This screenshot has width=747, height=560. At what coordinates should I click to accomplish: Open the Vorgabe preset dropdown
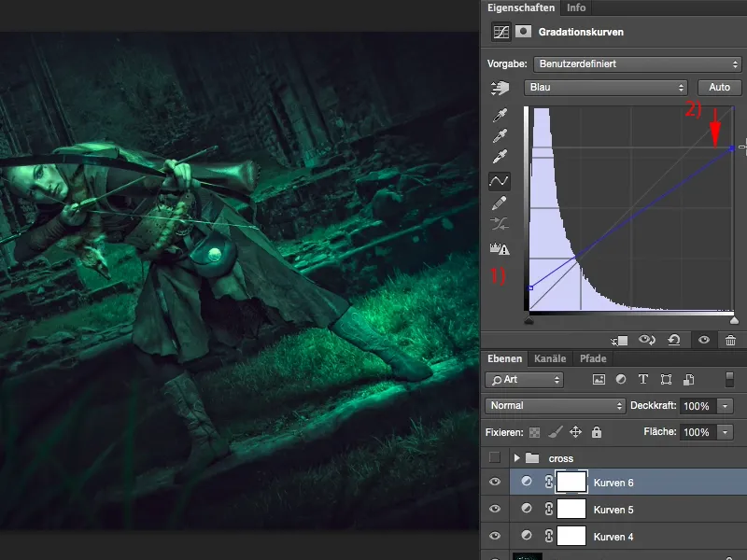tap(638, 63)
